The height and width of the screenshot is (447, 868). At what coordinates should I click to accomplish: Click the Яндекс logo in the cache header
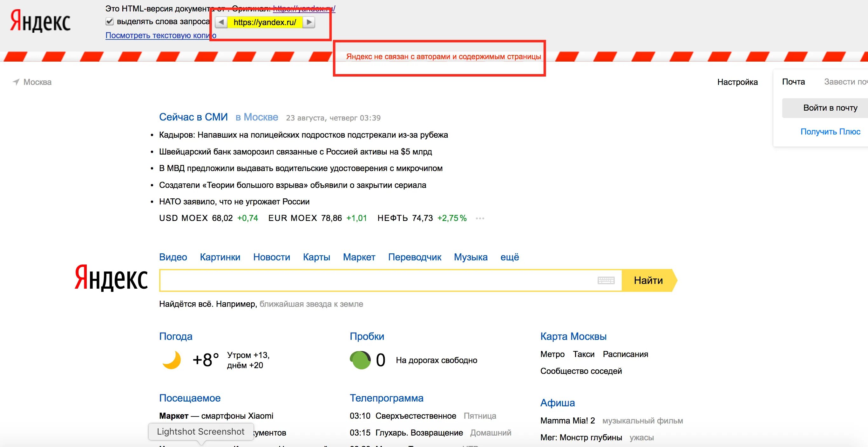40,21
